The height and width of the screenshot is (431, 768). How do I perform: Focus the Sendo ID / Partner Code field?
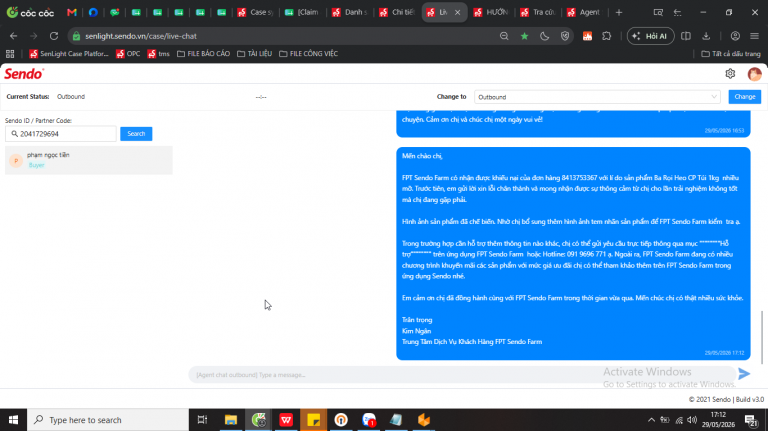click(61, 134)
